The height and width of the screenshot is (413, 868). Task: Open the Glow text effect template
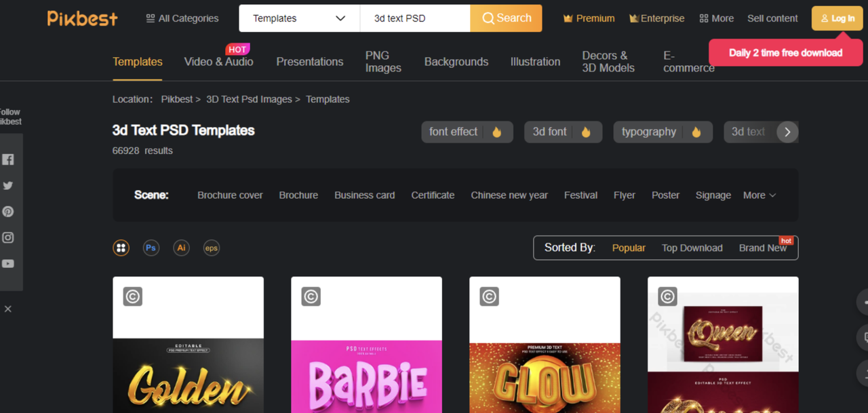coord(545,345)
